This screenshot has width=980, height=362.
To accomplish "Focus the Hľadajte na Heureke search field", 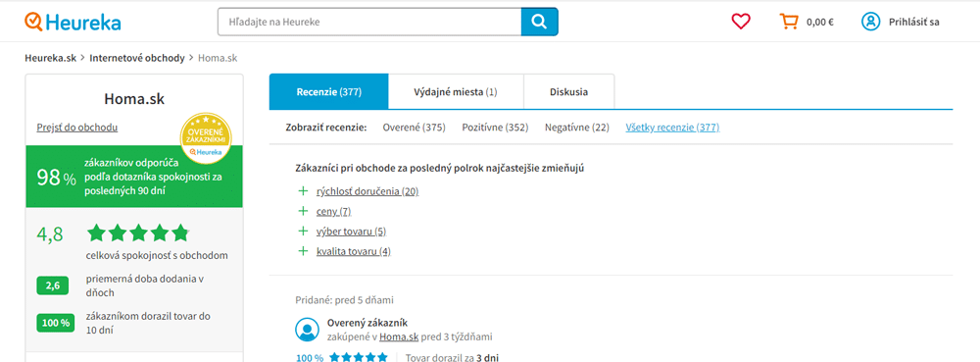I will (x=369, y=22).
